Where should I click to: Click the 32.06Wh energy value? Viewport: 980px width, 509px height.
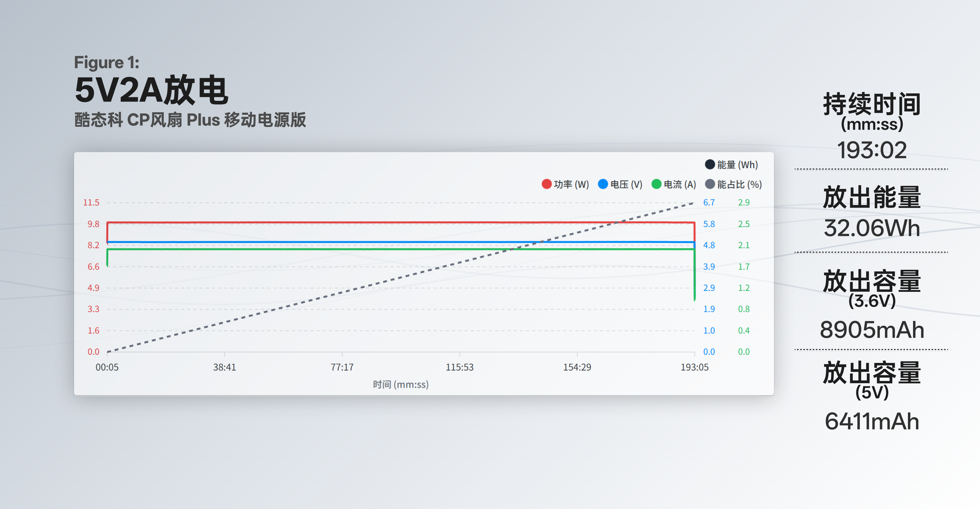(872, 228)
